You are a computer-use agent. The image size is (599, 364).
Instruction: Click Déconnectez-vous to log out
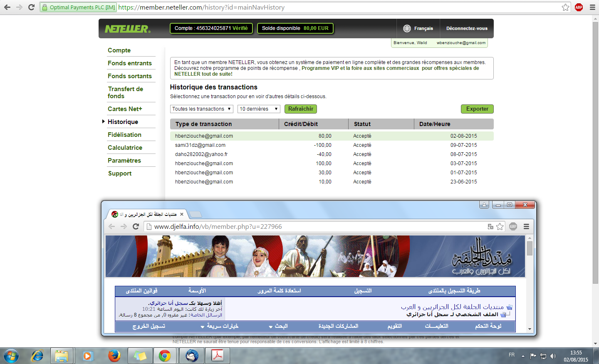coord(467,28)
